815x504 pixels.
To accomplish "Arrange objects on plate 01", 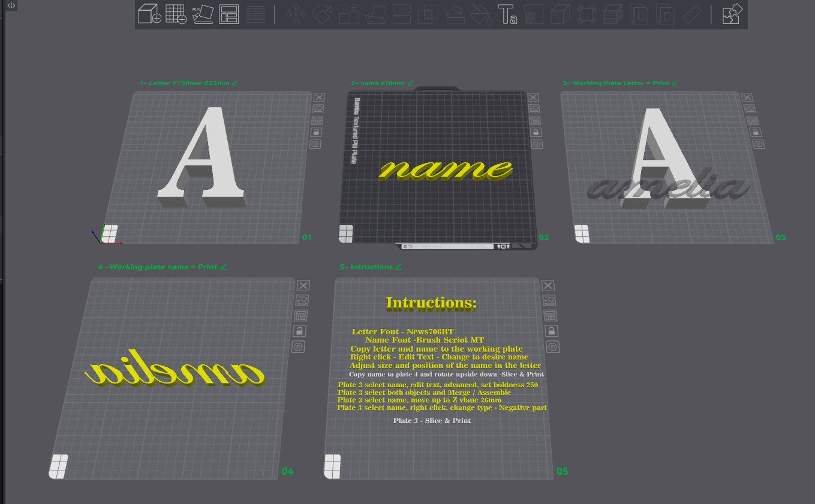I will [x=317, y=120].
